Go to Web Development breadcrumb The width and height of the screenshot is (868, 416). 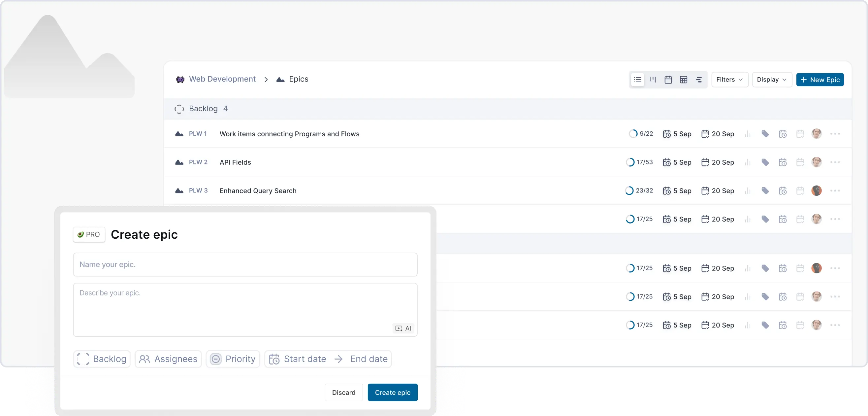[x=222, y=79]
